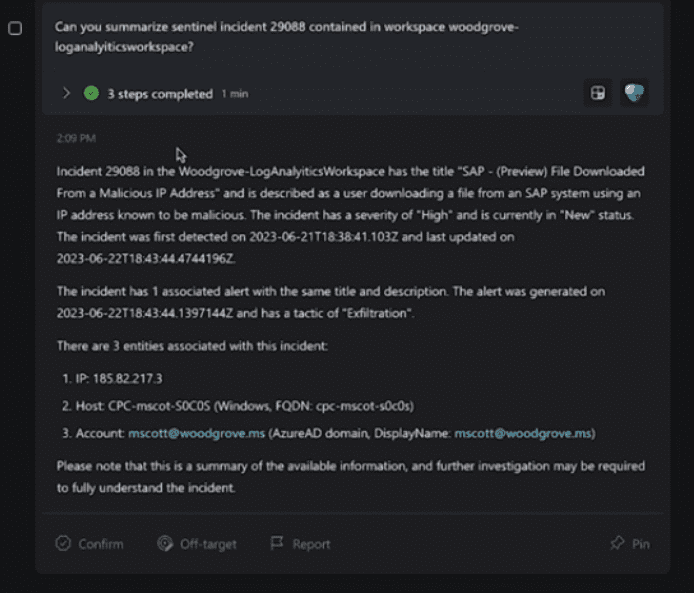Click the Pin pushpin icon

click(617, 543)
